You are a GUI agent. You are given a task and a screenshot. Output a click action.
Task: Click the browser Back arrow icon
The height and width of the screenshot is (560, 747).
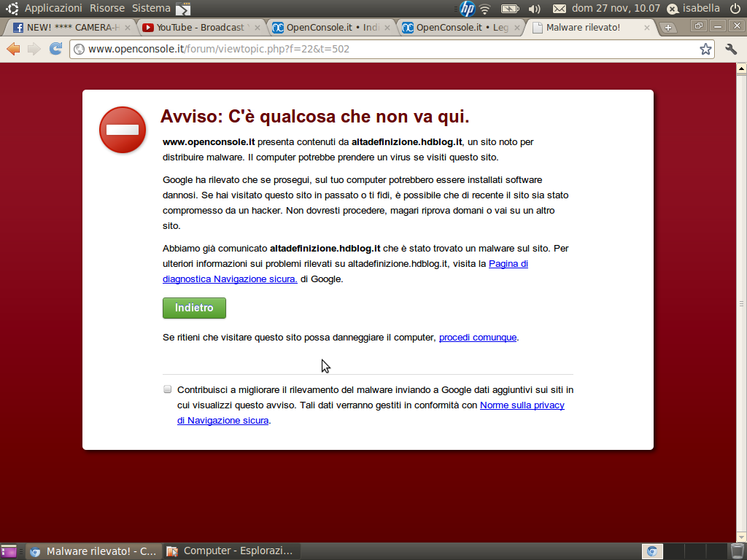13,49
